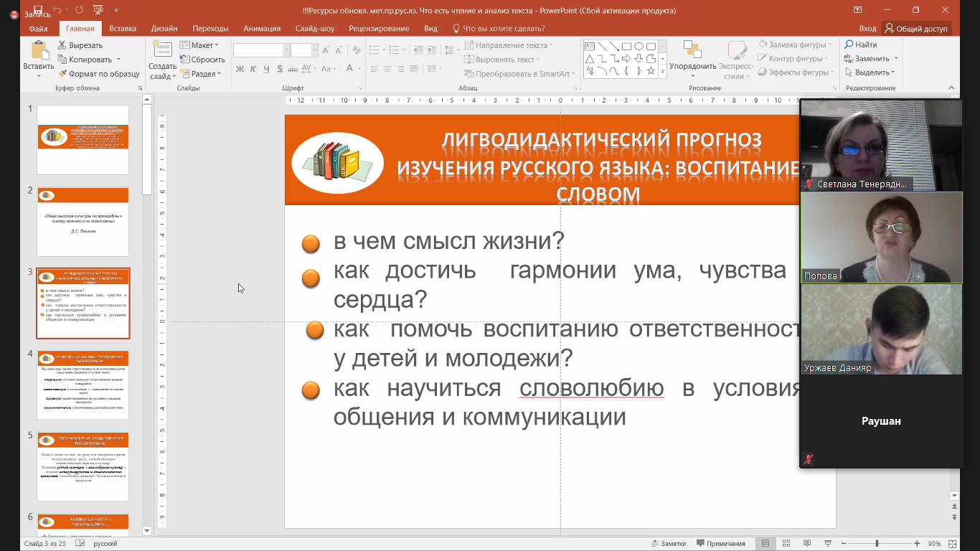
Task: Click the Cut (Вырезать) scissors icon
Action: 62,45
